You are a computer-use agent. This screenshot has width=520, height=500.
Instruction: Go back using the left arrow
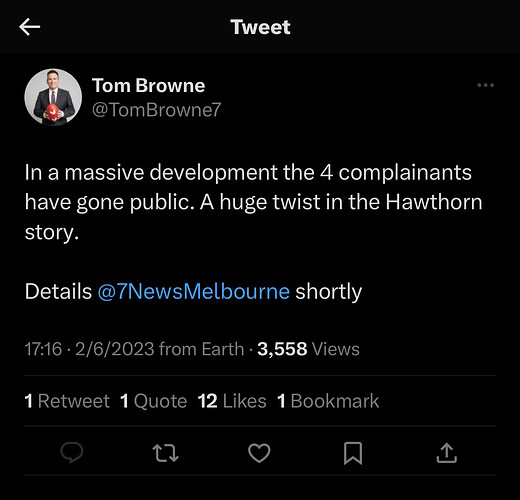point(30,27)
